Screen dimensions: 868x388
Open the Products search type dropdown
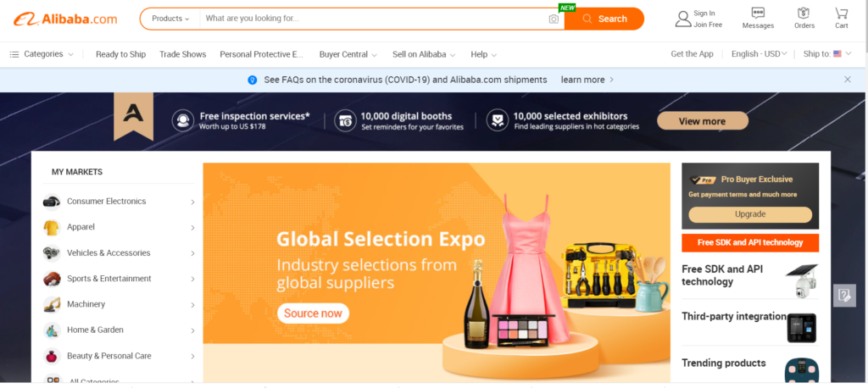click(x=170, y=19)
